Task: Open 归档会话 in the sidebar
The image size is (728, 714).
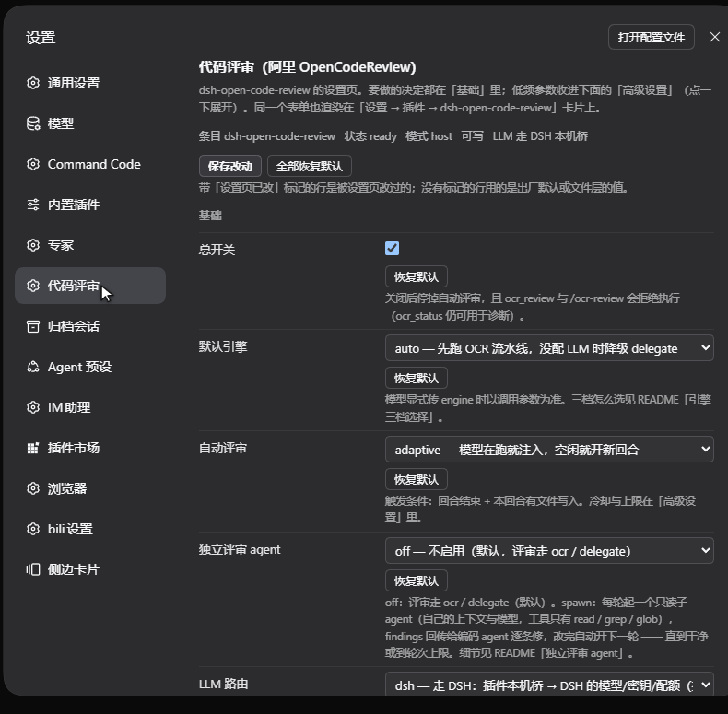Action: pyautogui.click(x=90, y=326)
